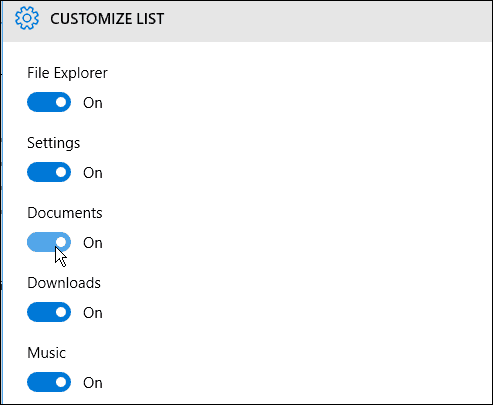Click the CUSTOMIZE LIST header title
The image size is (493, 405).
coord(107,19)
